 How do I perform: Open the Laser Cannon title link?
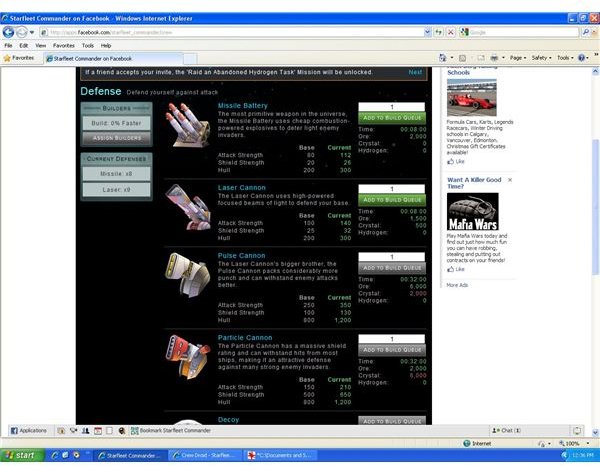241,187
